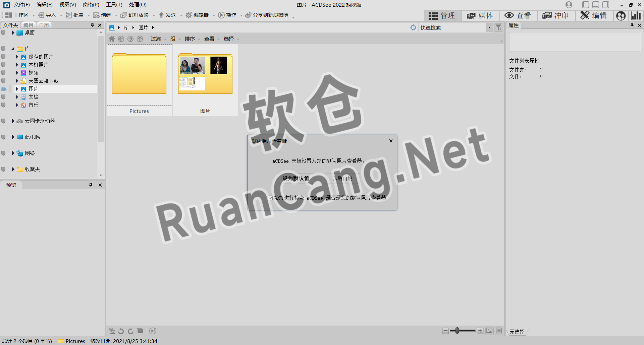Switch to Edit mode
The height and width of the screenshot is (345, 644).
pos(594,16)
